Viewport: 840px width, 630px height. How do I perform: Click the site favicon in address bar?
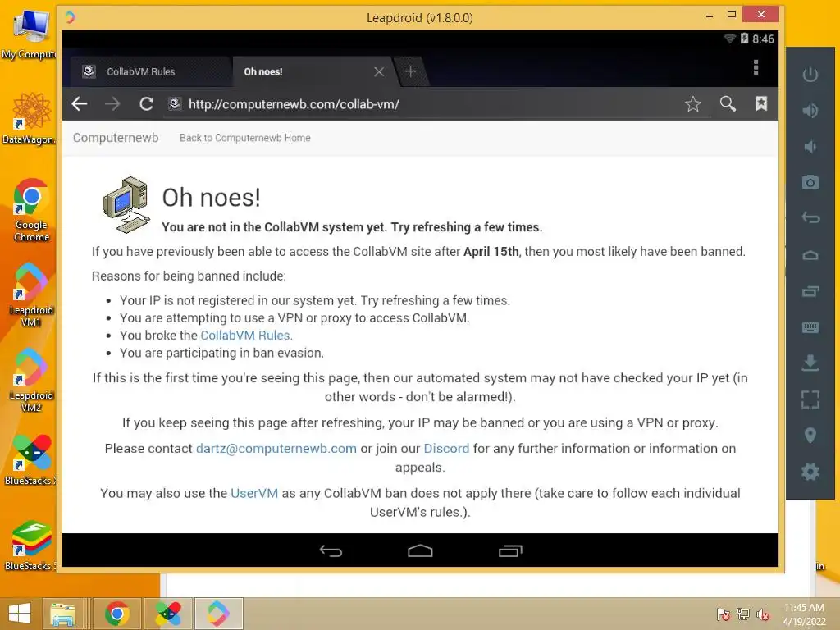(175, 103)
